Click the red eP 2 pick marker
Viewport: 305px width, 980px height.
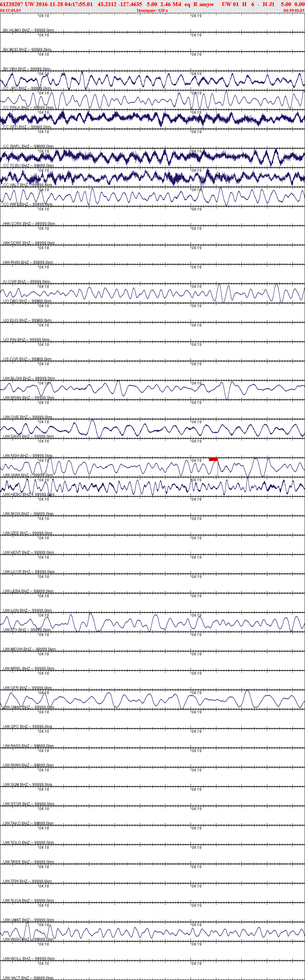(213, 460)
